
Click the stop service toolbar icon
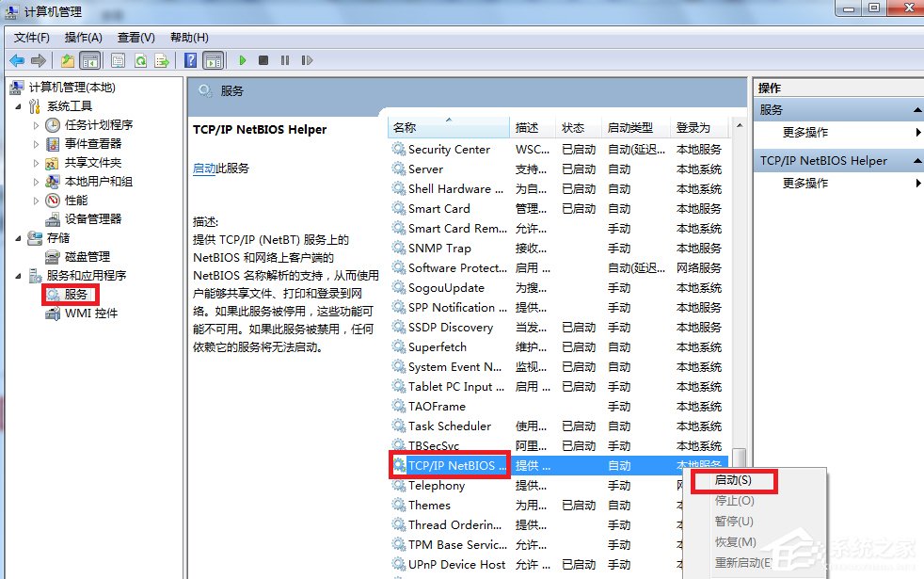click(x=264, y=59)
